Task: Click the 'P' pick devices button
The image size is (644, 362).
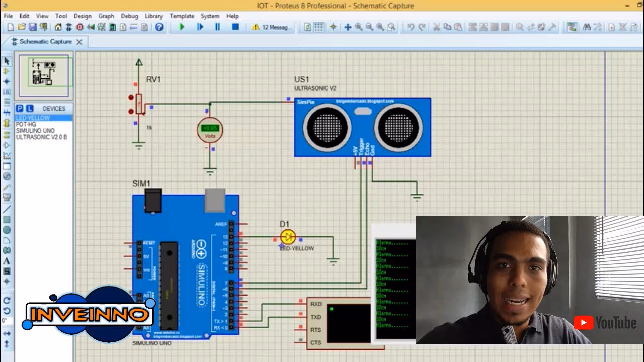Action: (x=20, y=108)
